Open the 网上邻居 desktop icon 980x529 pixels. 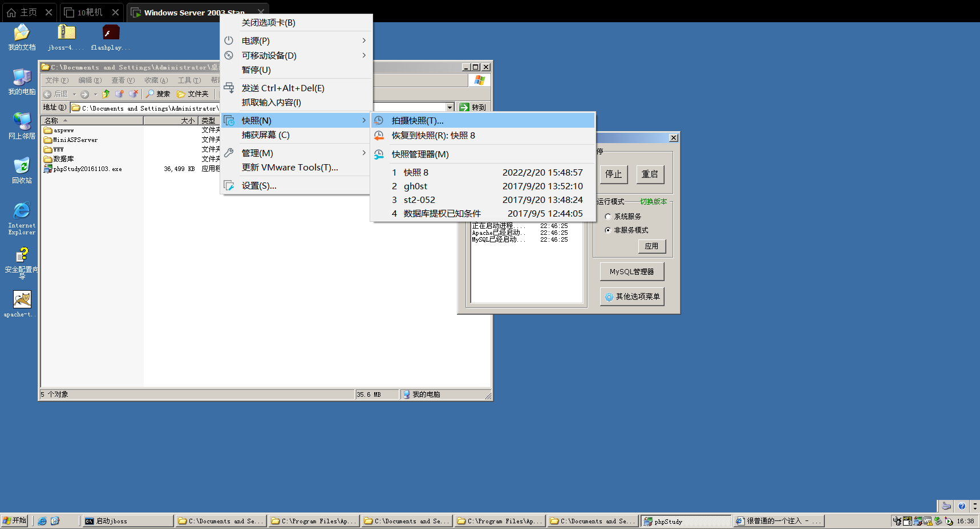tap(22, 125)
